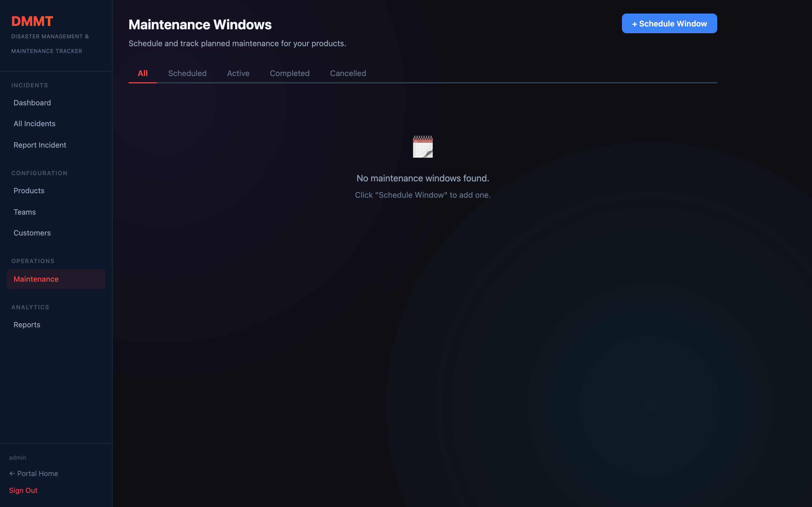Navigate to All Incidents
Viewport: 812px width, 507px height.
coord(34,123)
